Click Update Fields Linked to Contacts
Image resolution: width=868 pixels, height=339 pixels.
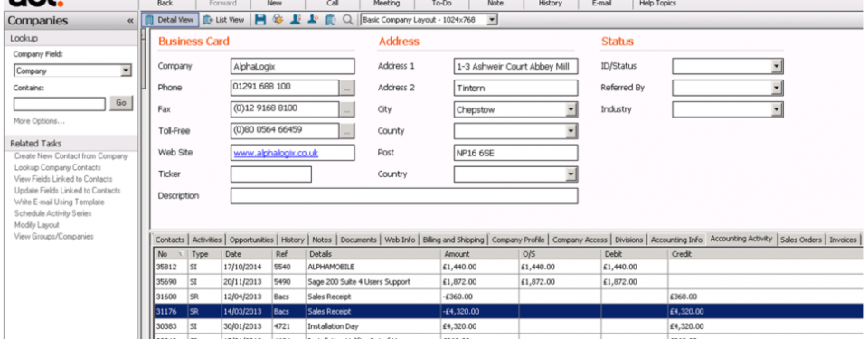tap(67, 191)
